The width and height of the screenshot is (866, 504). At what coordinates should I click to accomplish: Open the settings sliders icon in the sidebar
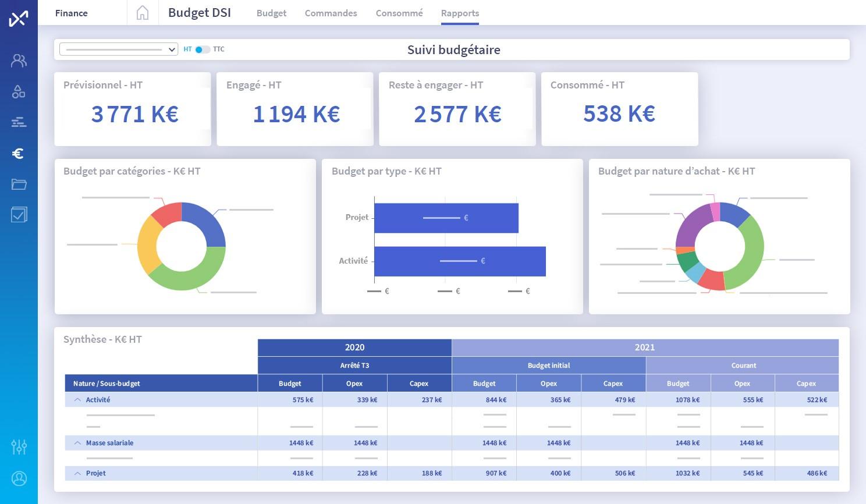[19, 447]
